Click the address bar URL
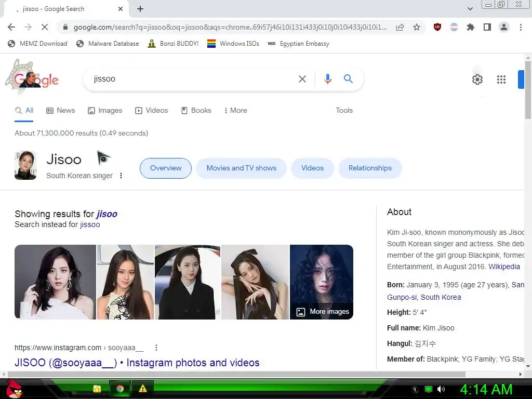Viewport: 532px width, 399px height. tap(230, 27)
